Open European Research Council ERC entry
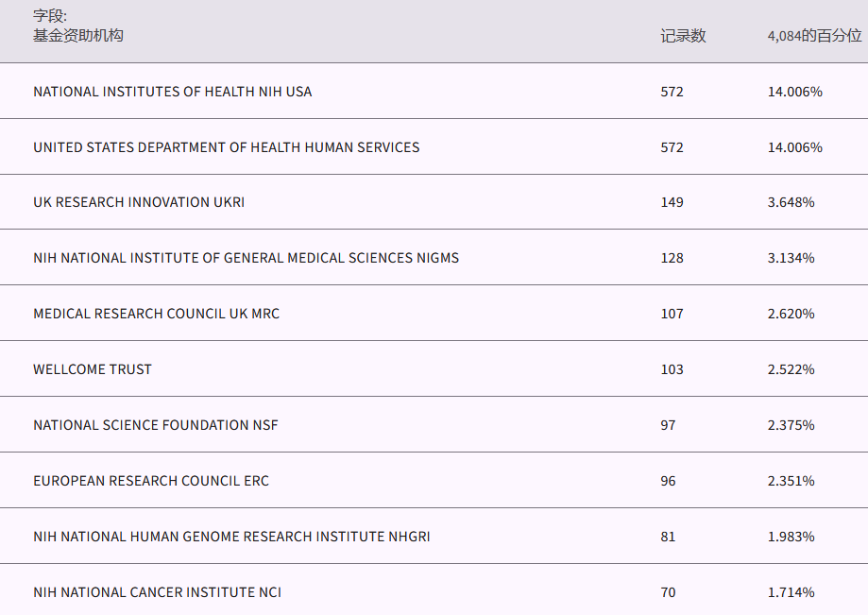The image size is (868, 615). click(x=151, y=481)
